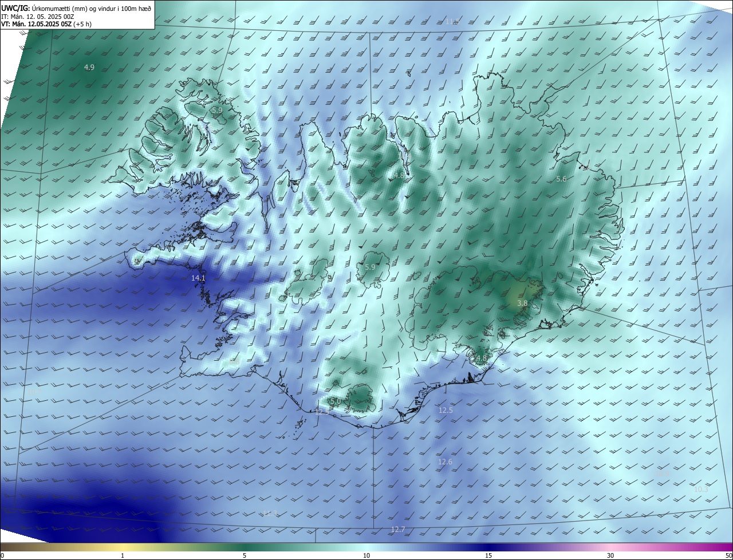Click the 'UWC/IG:' source label
733x560 pixels.
15,9
